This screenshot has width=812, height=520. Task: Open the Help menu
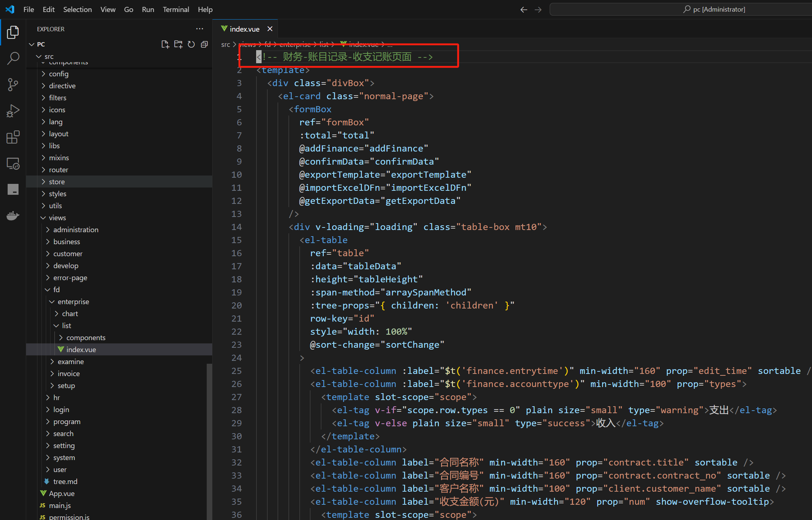click(205, 9)
